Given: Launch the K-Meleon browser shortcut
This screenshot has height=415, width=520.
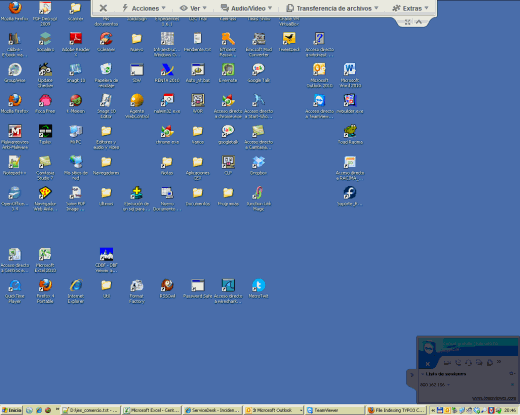Looking at the screenshot, I should [76, 103].
